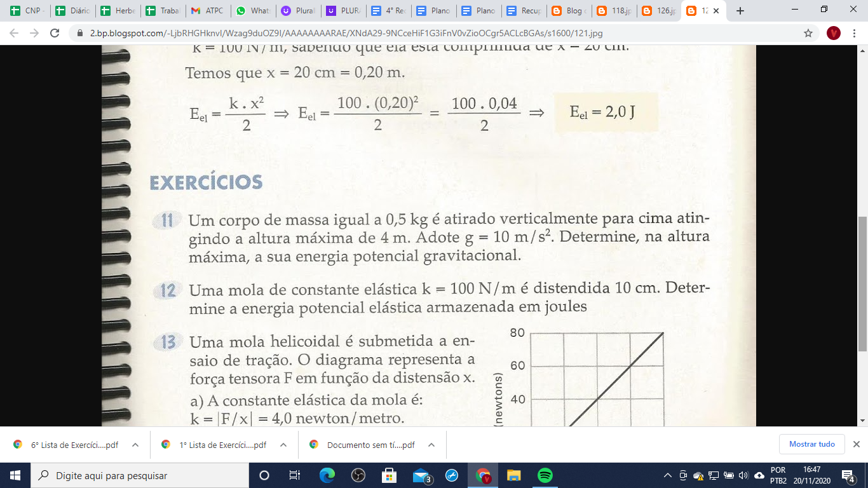
Task: Click exercise number 11 marker
Action: (x=167, y=221)
